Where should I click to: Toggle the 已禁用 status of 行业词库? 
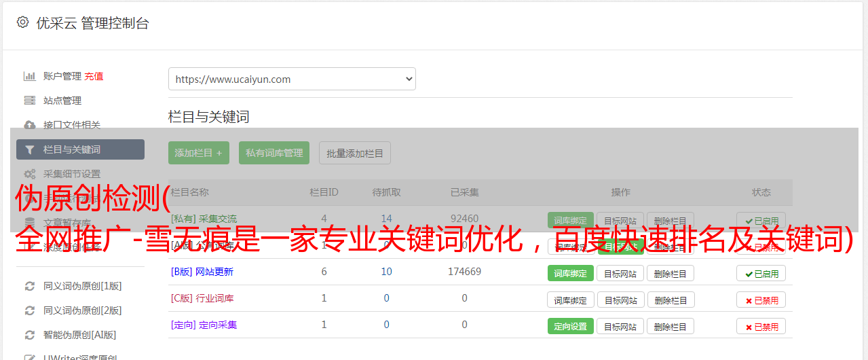(761, 300)
